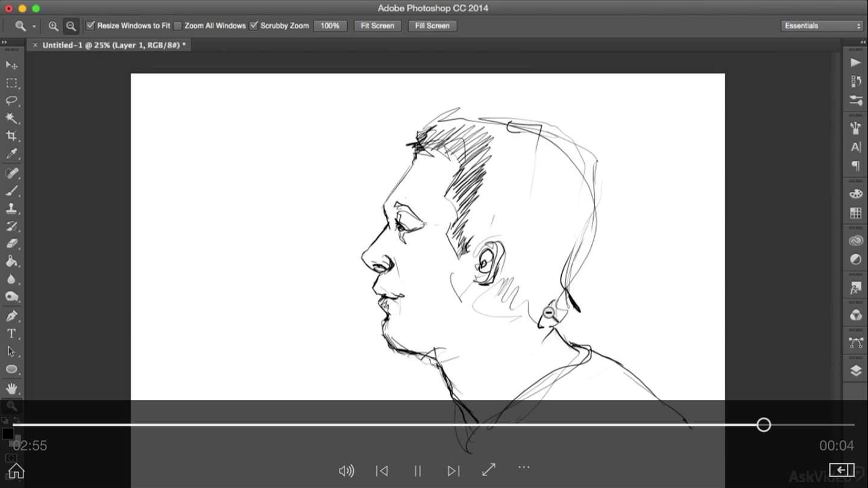Viewport: 868px width, 488px height.
Task: Select the Untitled-1 document tab
Action: coord(113,45)
